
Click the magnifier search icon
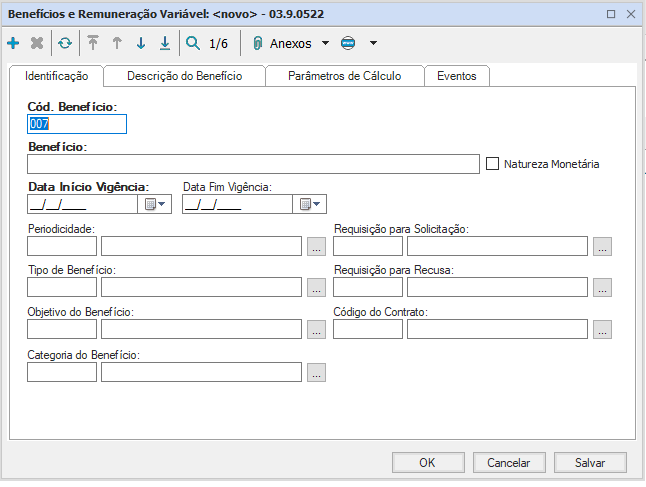tap(194, 44)
